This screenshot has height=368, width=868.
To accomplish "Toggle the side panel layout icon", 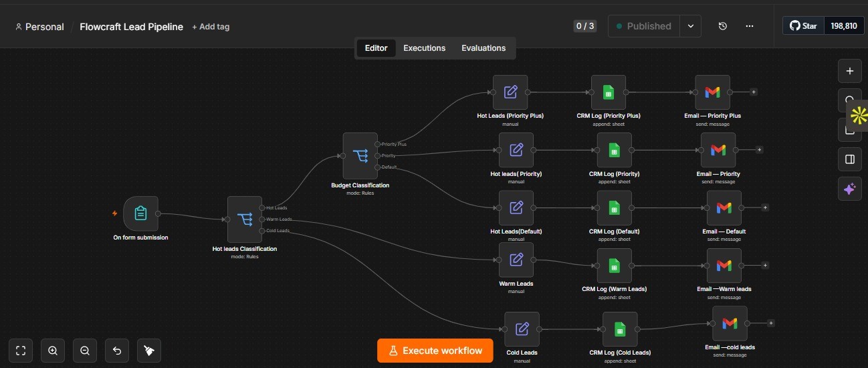I will [850, 159].
